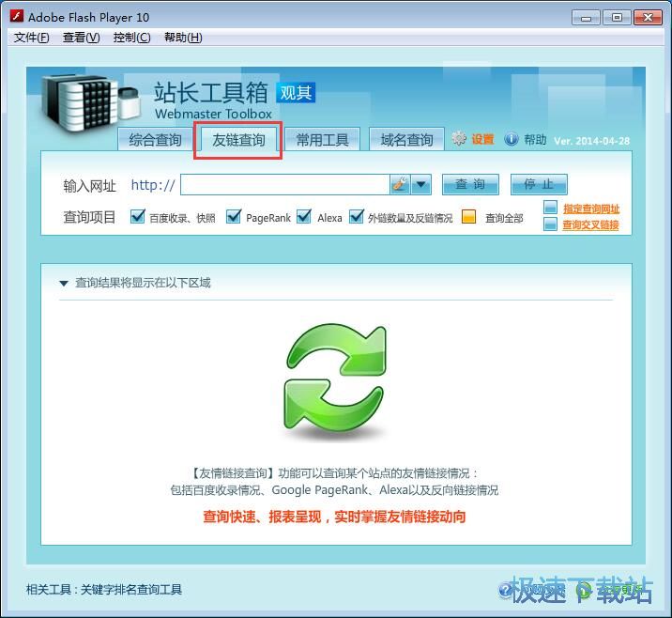Open the URL history dropdown arrow

click(x=421, y=184)
